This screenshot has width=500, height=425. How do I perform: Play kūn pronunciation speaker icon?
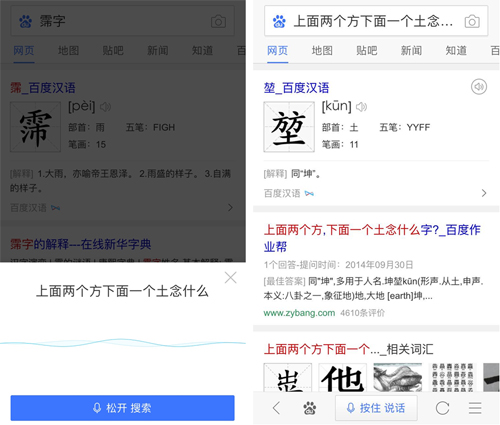(x=361, y=107)
